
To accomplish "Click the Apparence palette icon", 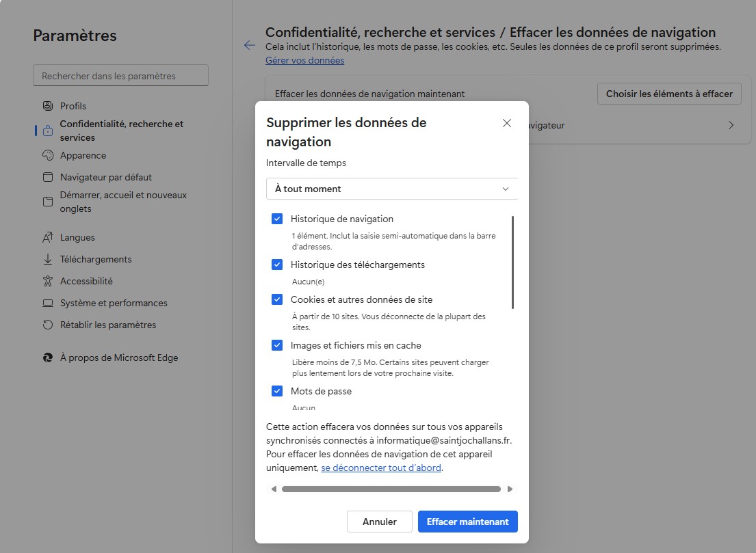I will [x=48, y=155].
